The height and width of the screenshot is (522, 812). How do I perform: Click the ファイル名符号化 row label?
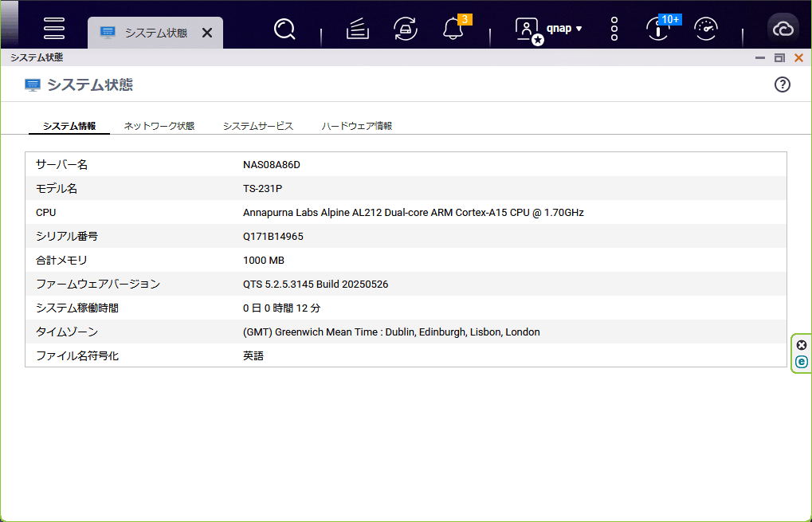[x=77, y=355]
